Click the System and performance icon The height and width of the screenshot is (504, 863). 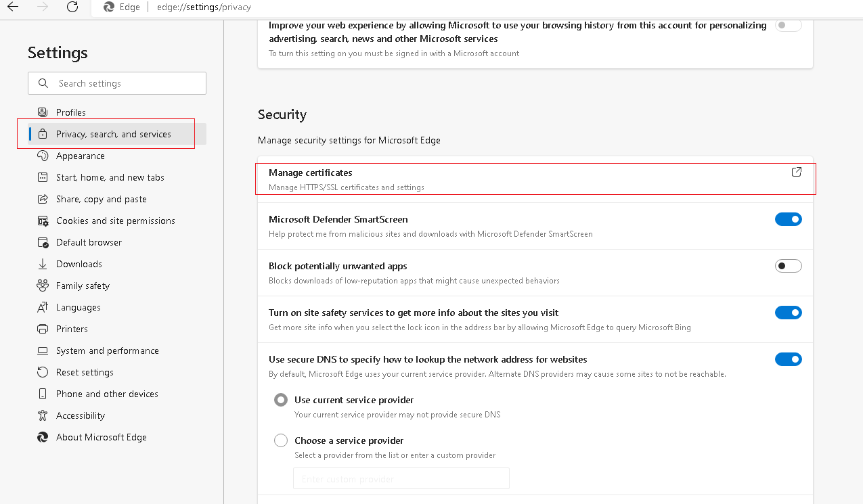[x=43, y=350]
